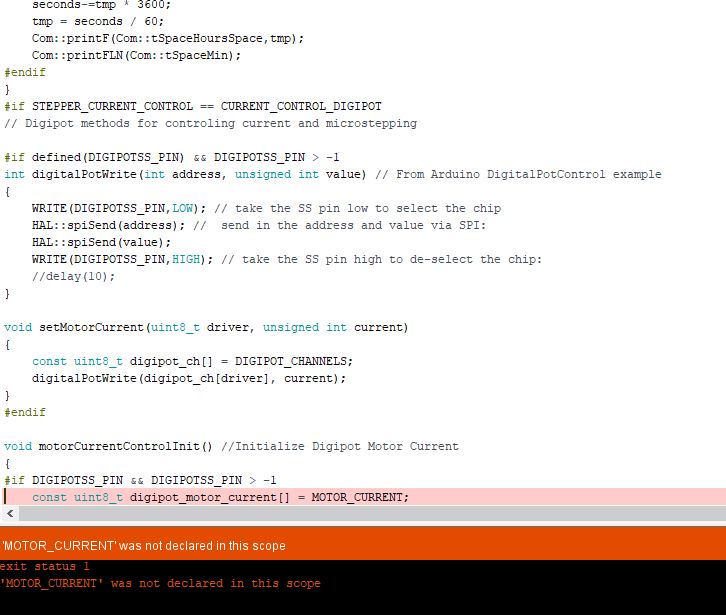Place cursor on the //delay(10); comment
Screen dimensions: 726x615
pos(73,276)
